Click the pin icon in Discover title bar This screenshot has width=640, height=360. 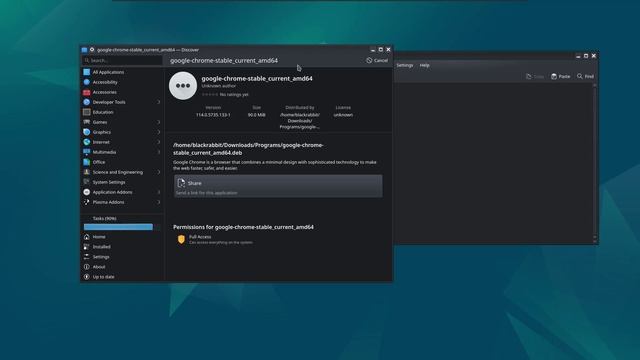(92, 50)
